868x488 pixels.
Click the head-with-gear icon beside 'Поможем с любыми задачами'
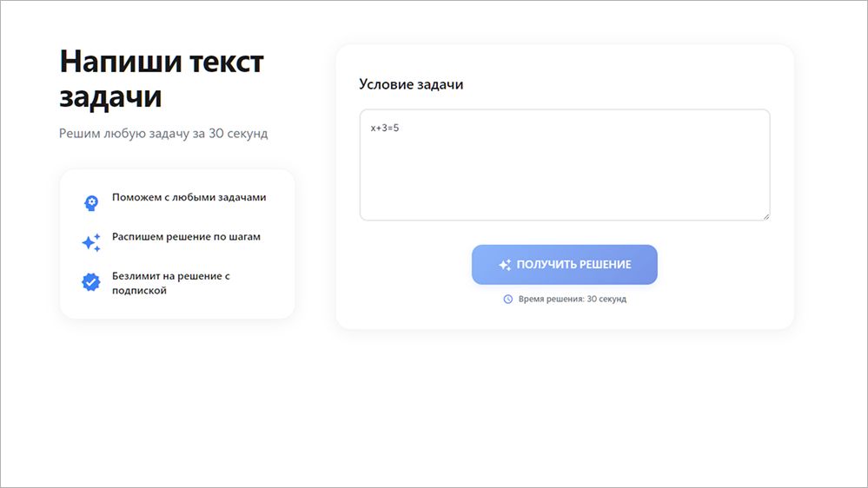click(x=91, y=202)
